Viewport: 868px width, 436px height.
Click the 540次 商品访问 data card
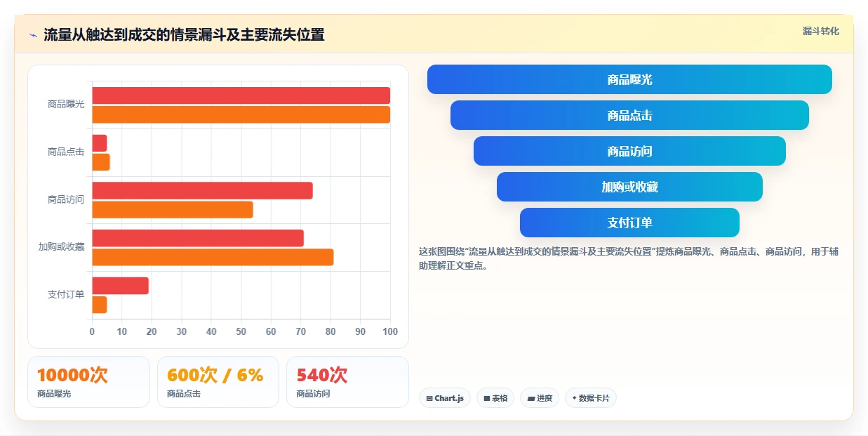347,382
